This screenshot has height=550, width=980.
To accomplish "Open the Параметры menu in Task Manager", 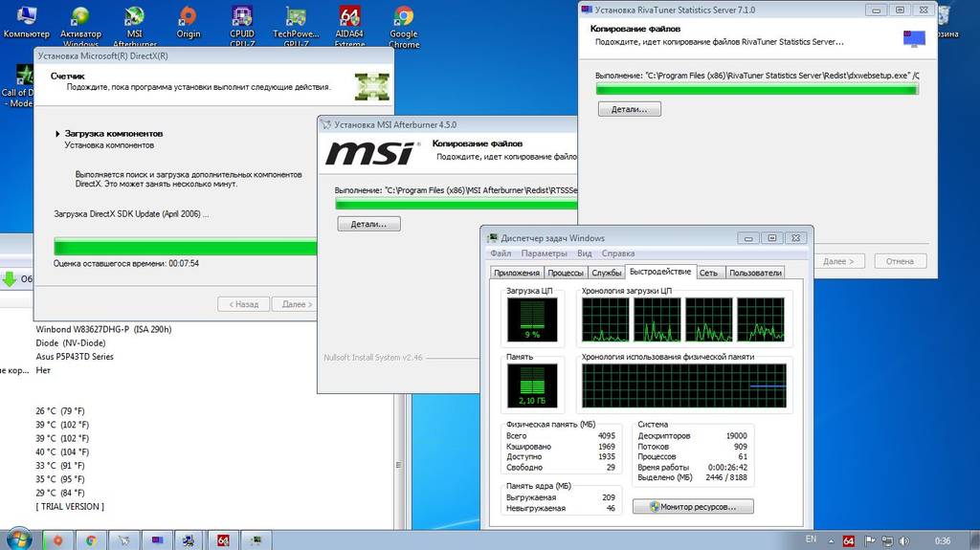I will tap(545, 253).
